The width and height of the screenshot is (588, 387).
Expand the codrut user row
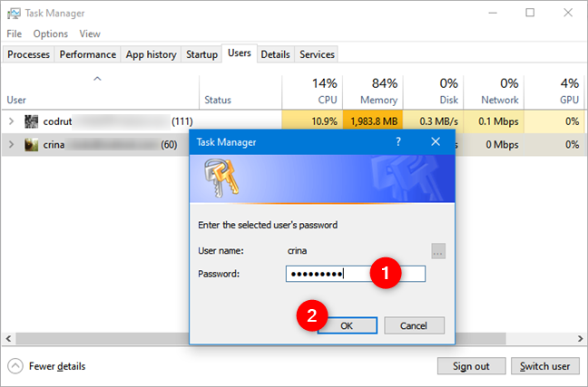(x=11, y=121)
